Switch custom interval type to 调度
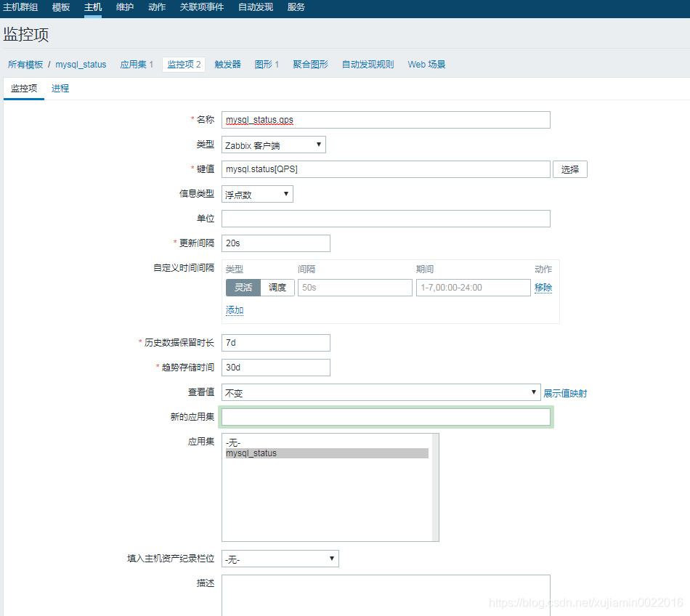The width and height of the screenshot is (690, 616). coord(278,288)
